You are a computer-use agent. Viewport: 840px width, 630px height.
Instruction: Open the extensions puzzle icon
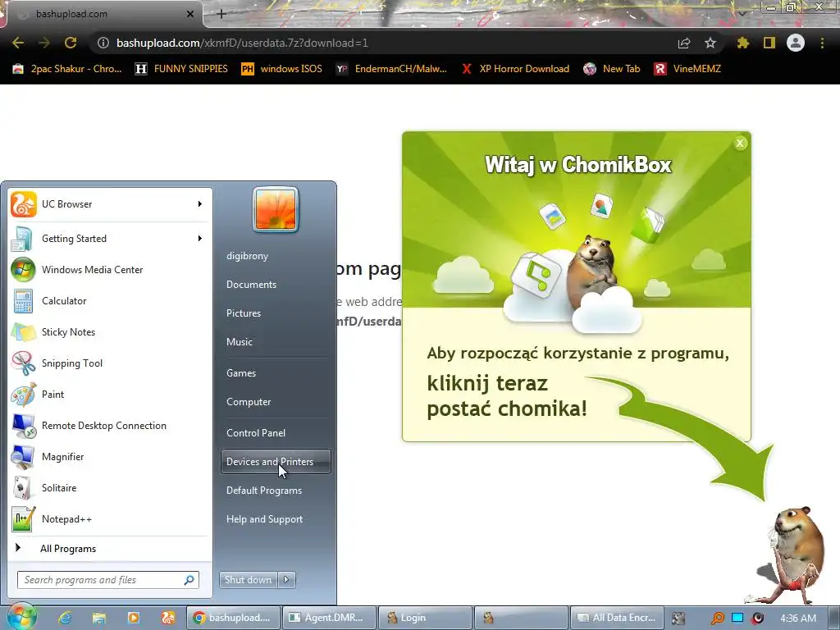(742, 43)
